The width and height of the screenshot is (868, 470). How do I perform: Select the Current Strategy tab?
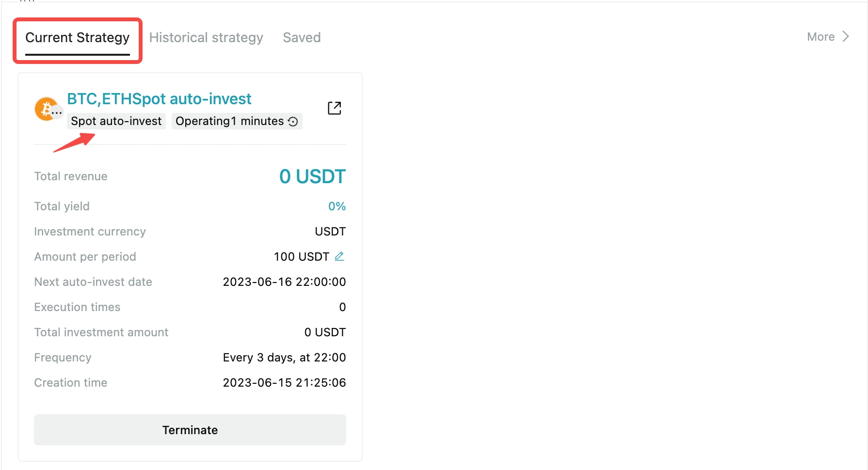[78, 37]
